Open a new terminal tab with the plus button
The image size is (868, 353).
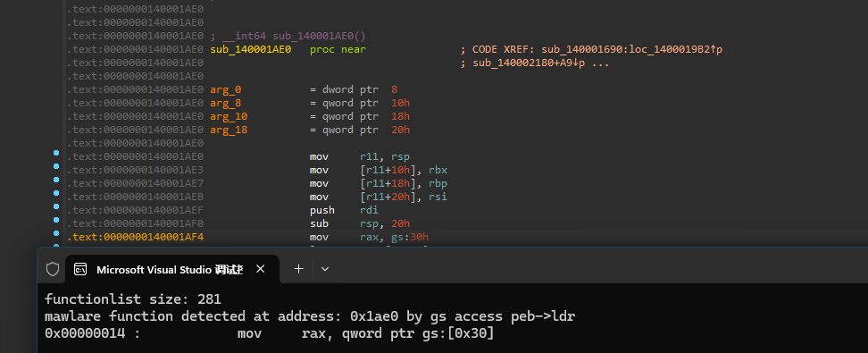tap(298, 269)
